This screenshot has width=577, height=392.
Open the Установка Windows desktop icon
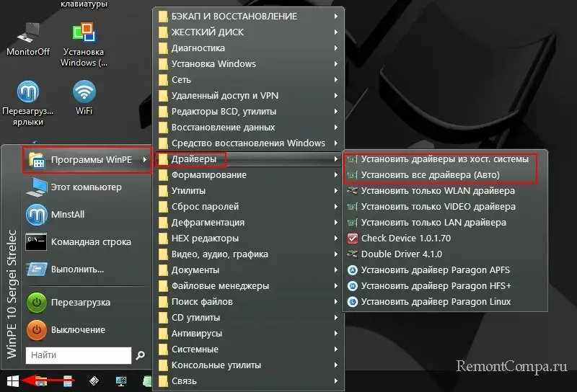click(84, 45)
